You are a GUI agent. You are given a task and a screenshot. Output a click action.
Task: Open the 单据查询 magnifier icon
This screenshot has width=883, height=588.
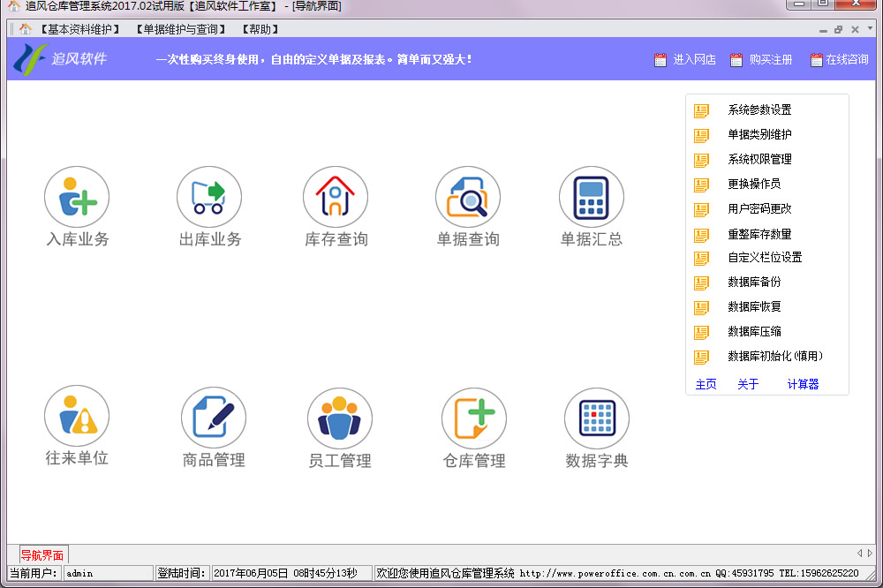coord(467,197)
